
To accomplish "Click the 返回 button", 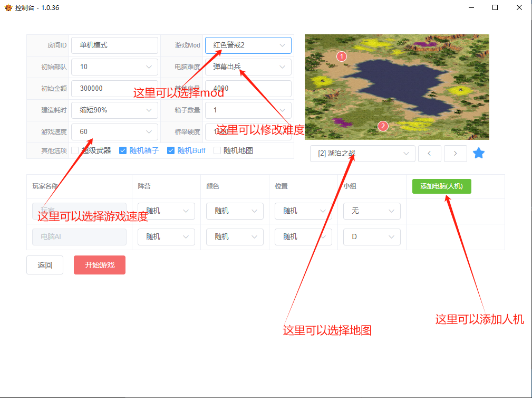I will pyautogui.click(x=45, y=264).
